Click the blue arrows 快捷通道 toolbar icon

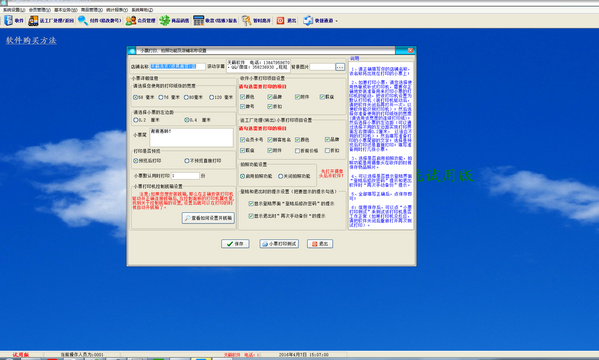[x=308, y=20]
